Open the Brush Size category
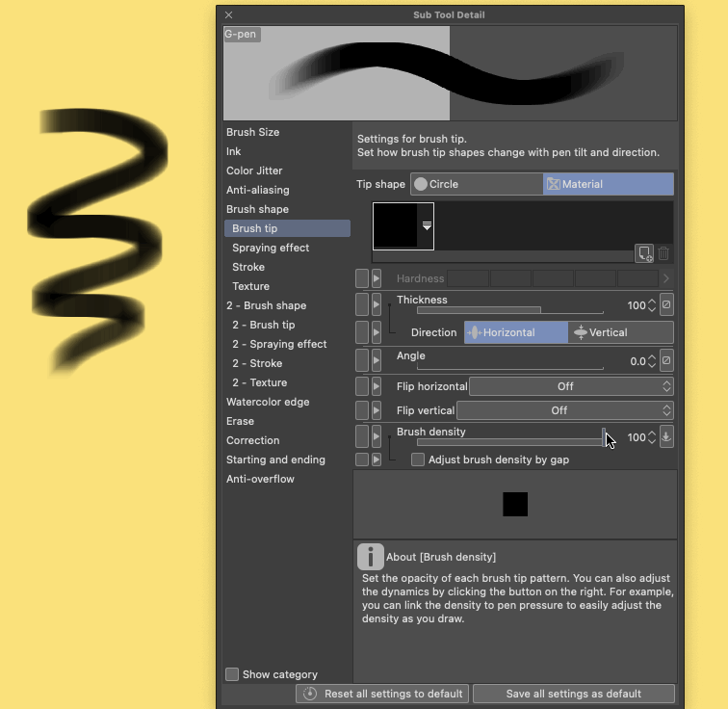The height and width of the screenshot is (709, 728). coord(286,132)
